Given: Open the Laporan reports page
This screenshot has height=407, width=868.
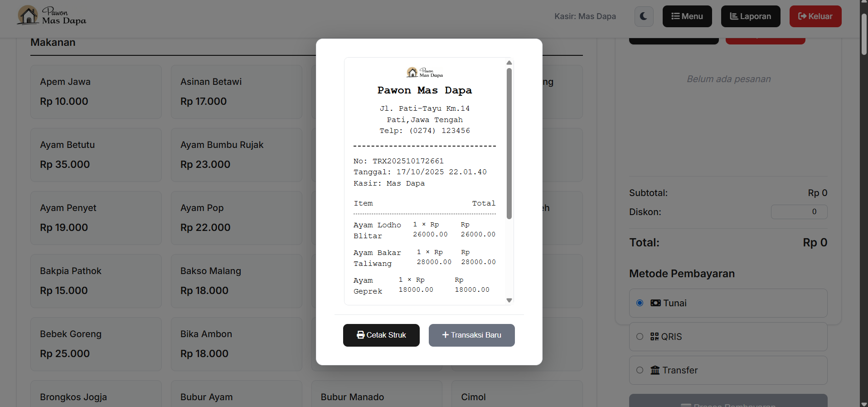Looking at the screenshot, I should pyautogui.click(x=750, y=16).
